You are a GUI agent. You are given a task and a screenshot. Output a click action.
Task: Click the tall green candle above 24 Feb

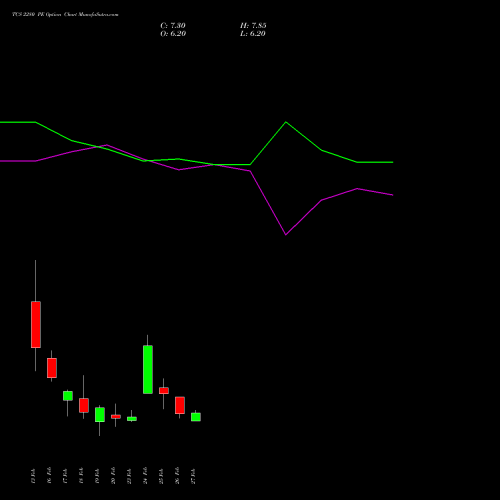coord(148,369)
